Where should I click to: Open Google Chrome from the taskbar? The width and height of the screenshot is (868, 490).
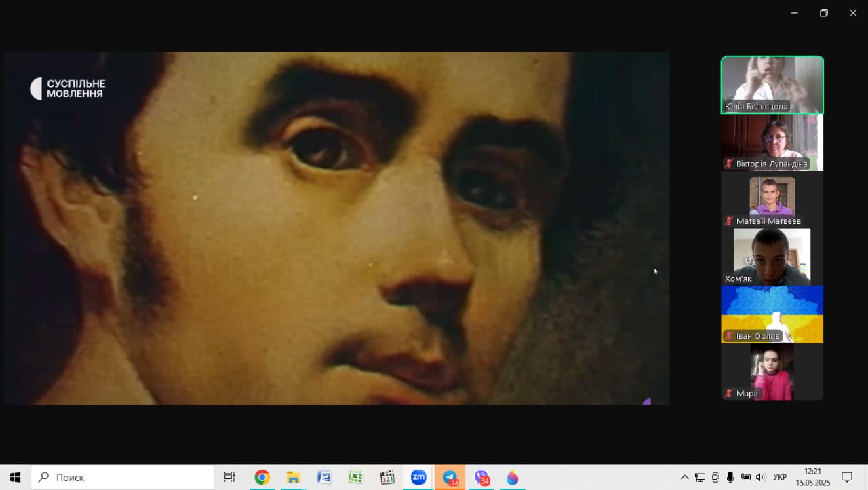[x=262, y=477]
